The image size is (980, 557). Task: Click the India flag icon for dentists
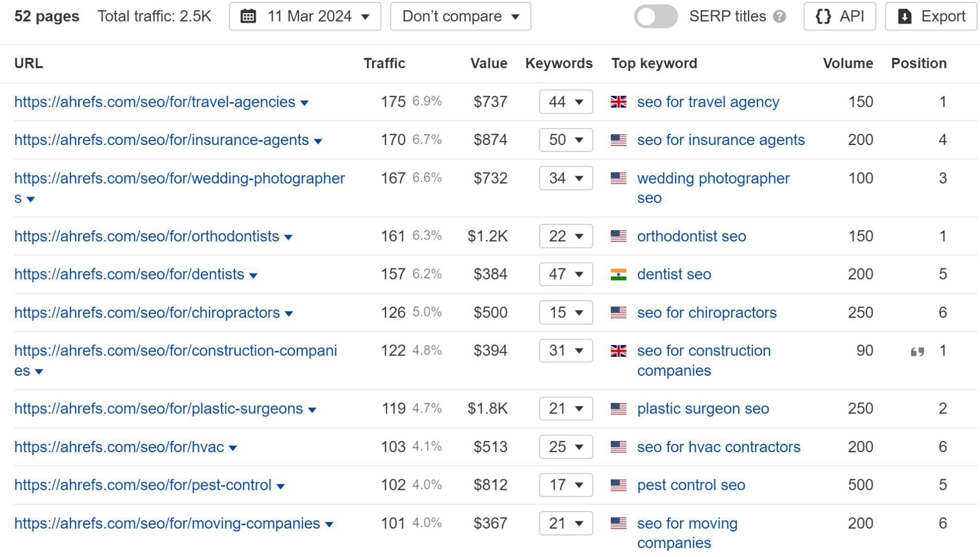618,274
